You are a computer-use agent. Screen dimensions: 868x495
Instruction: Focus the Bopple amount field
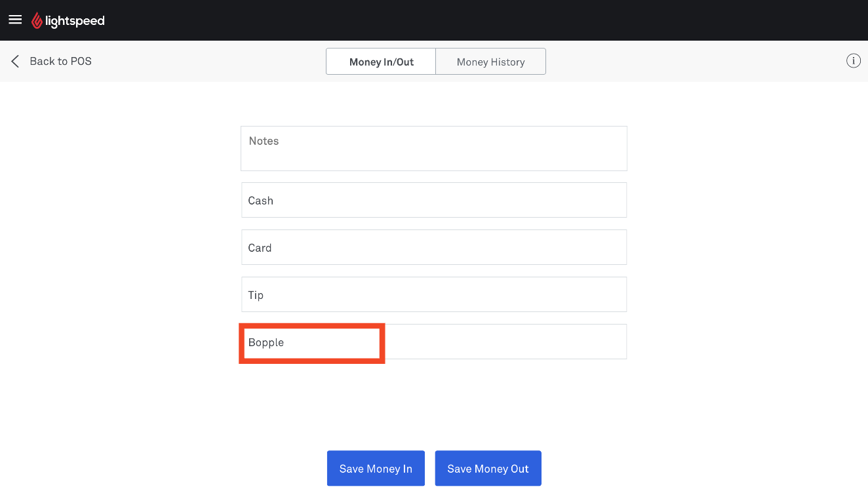[434, 342]
